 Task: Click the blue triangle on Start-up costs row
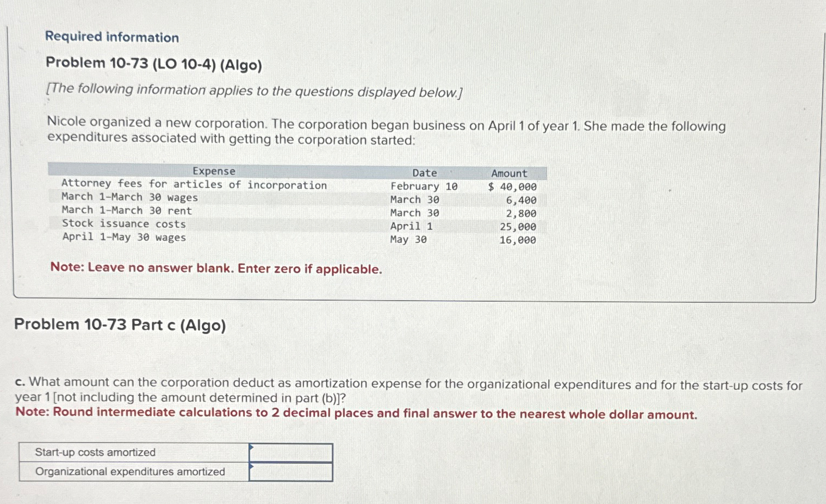(x=251, y=447)
